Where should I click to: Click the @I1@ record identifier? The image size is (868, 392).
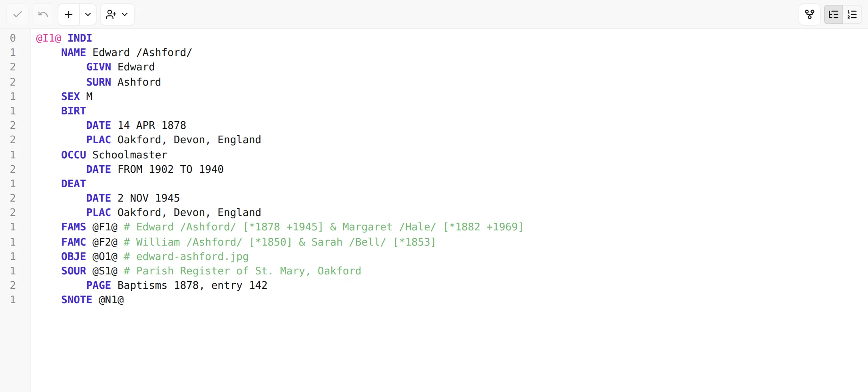click(48, 38)
